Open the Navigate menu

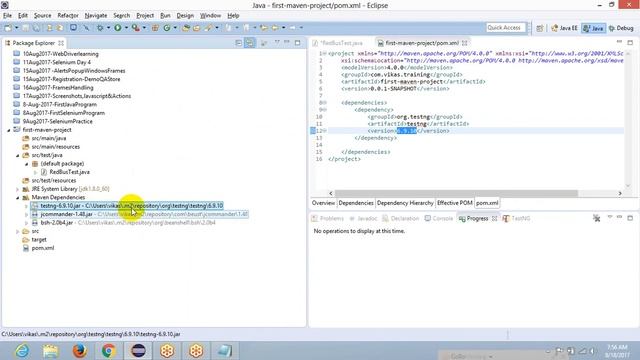coord(96,16)
